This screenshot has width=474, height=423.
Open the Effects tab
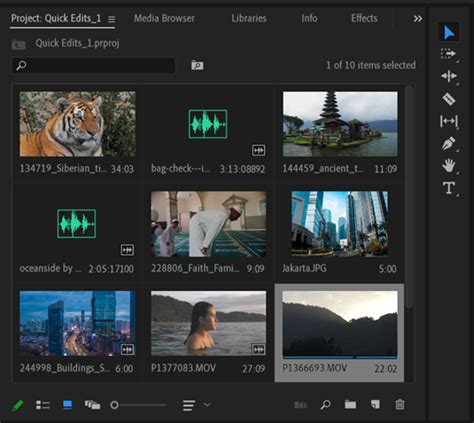tap(364, 18)
